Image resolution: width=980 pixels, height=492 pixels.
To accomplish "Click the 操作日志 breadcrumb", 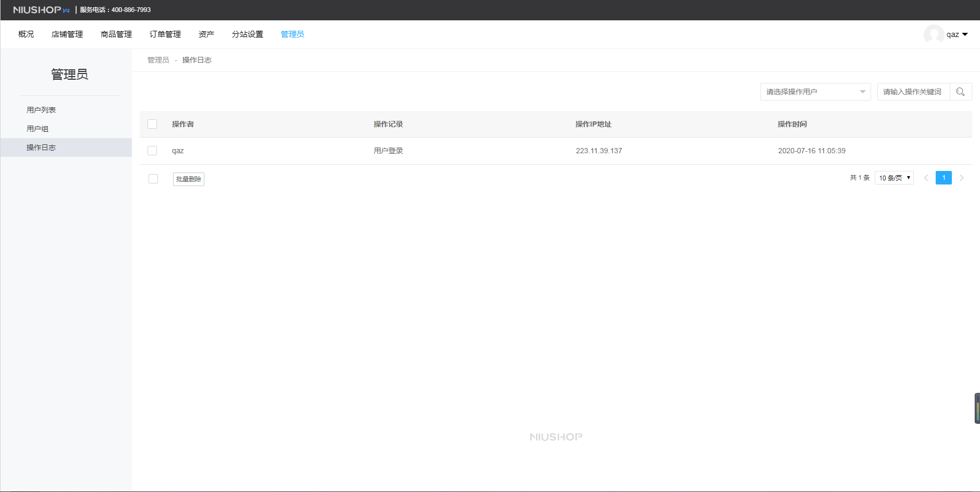I will 197,60.
